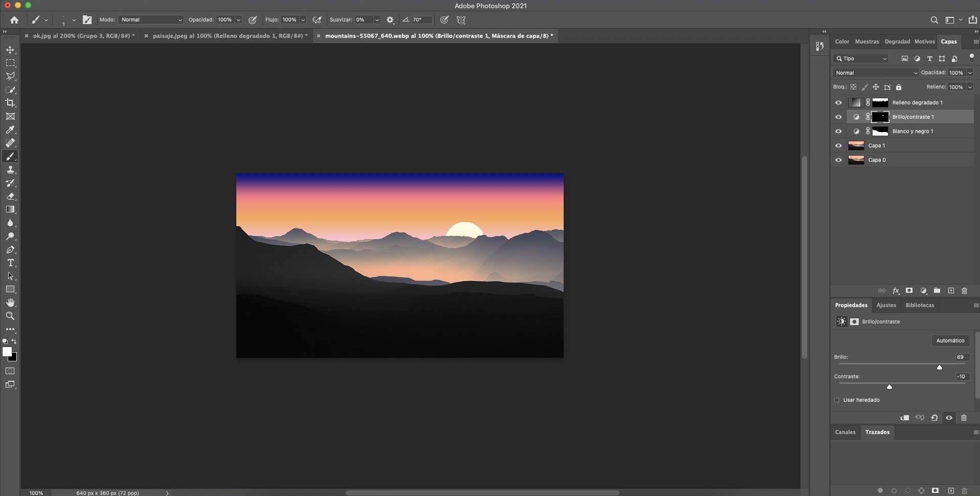
Task: Open the Flujo dropdown arrow
Action: coord(303,20)
